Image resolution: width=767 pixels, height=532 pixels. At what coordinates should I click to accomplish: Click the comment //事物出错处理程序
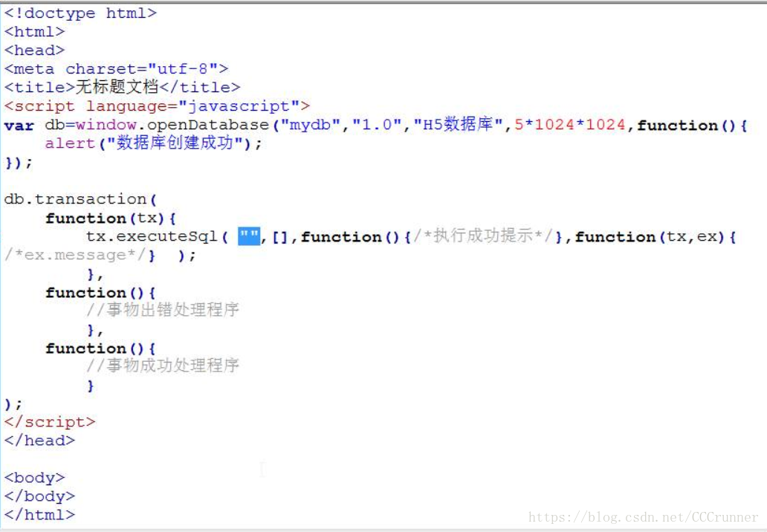pyautogui.click(x=163, y=310)
